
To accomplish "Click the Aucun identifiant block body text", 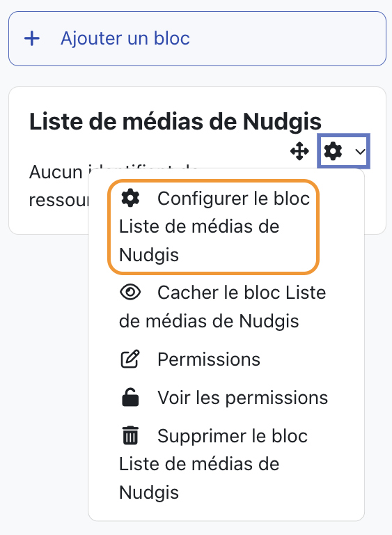I will (x=56, y=172).
